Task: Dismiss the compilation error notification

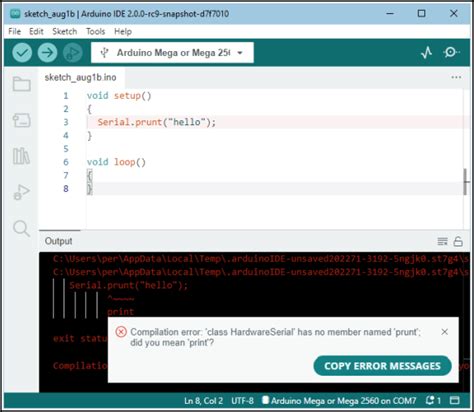Action: (444, 332)
